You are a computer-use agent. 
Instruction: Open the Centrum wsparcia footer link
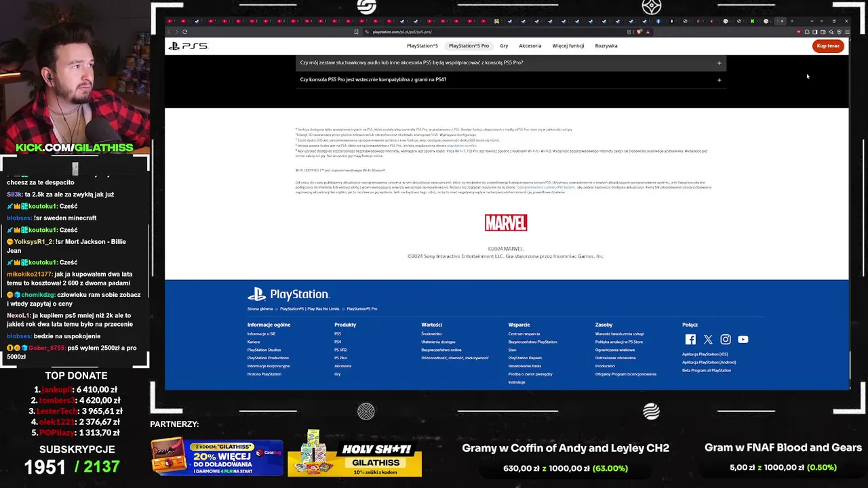(x=524, y=334)
